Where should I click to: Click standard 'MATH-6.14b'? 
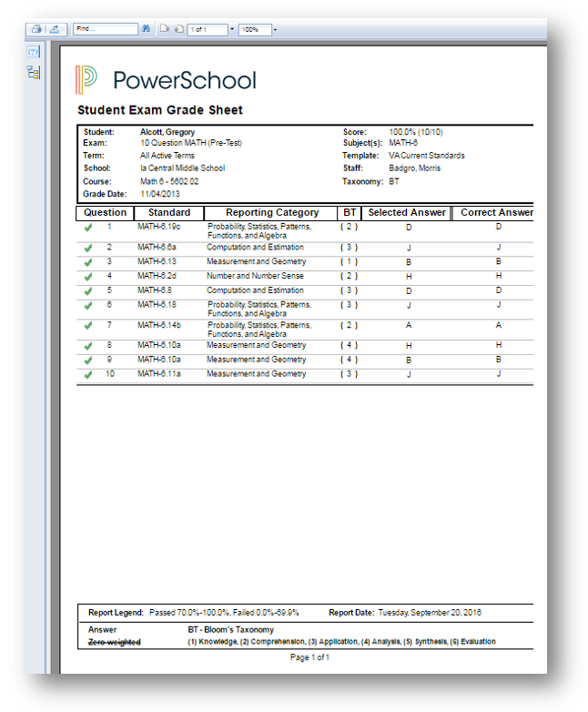pos(159,326)
